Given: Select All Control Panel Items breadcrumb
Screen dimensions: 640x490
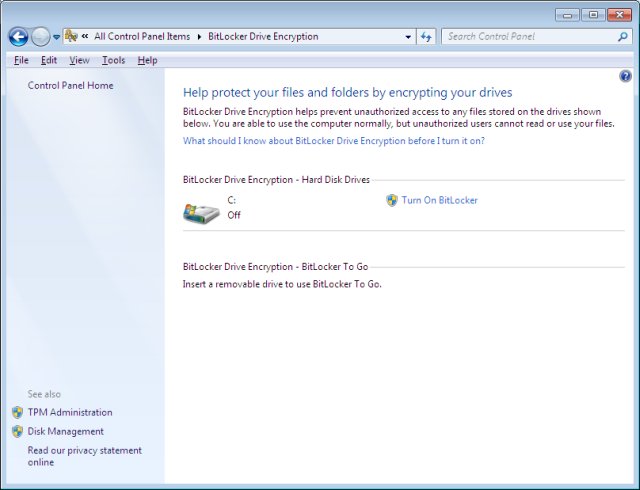Looking at the screenshot, I should tap(142, 36).
